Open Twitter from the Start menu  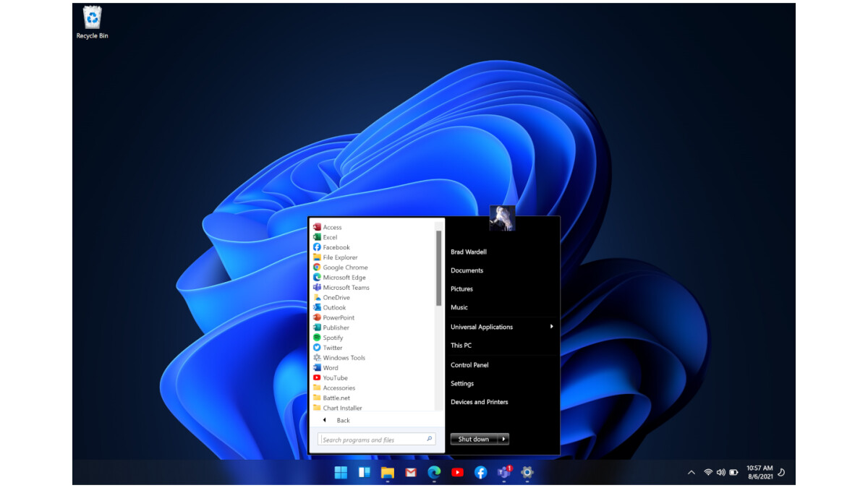tap(330, 347)
